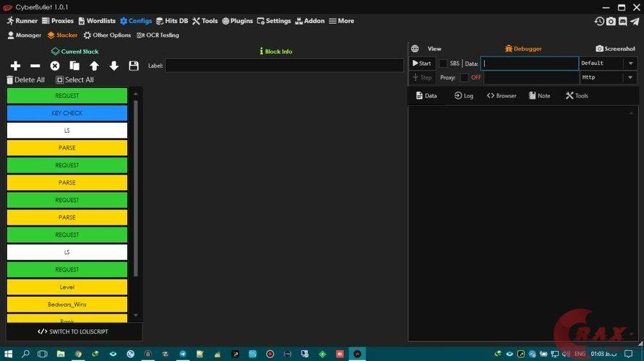Click SWITCH TO LOLISCRIPT

(73, 331)
